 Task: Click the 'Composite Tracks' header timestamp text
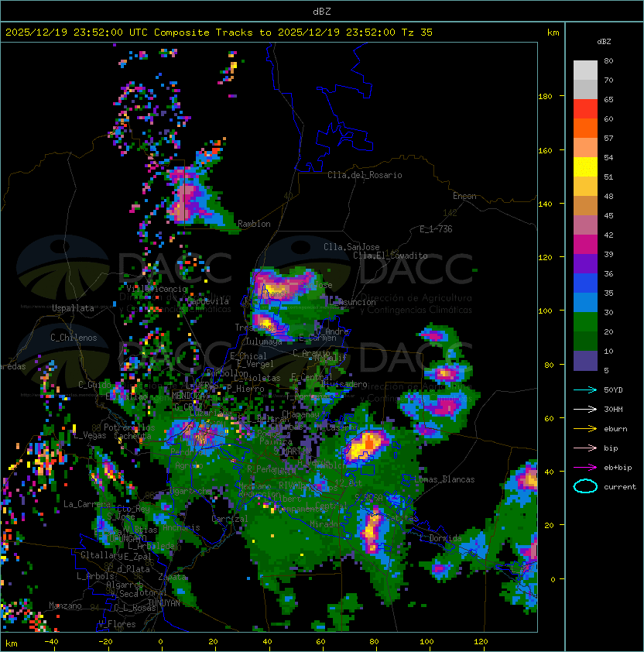pyautogui.click(x=219, y=33)
